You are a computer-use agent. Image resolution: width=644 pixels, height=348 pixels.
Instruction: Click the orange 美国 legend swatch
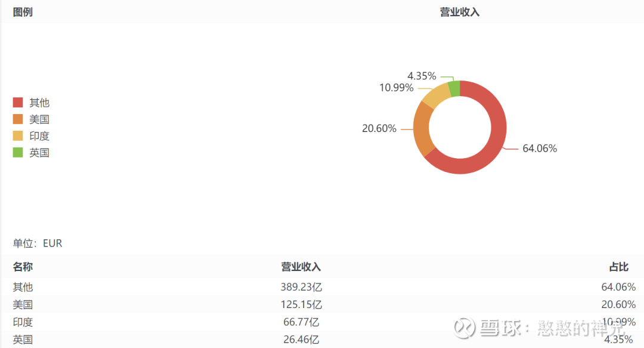point(18,119)
